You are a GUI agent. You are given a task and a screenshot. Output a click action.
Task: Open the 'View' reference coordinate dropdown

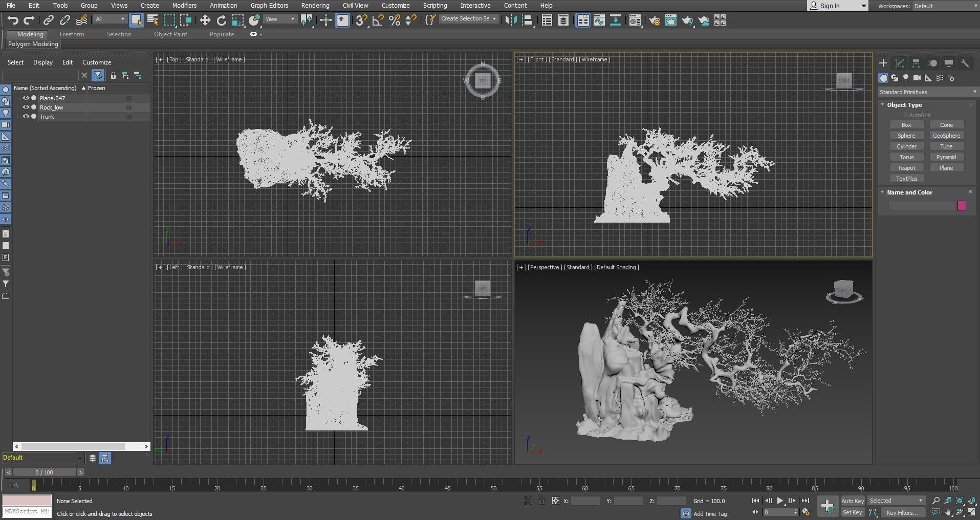click(280, 19)
